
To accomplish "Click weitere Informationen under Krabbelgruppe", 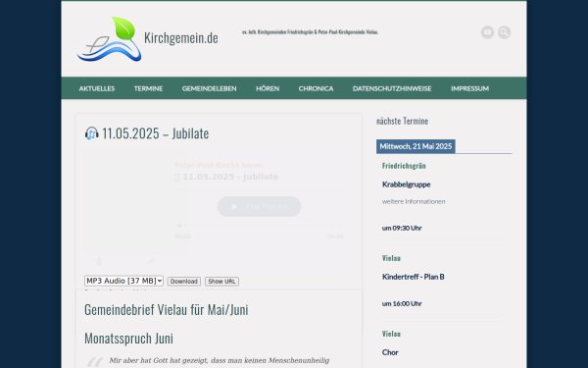I will click(414, 201).
